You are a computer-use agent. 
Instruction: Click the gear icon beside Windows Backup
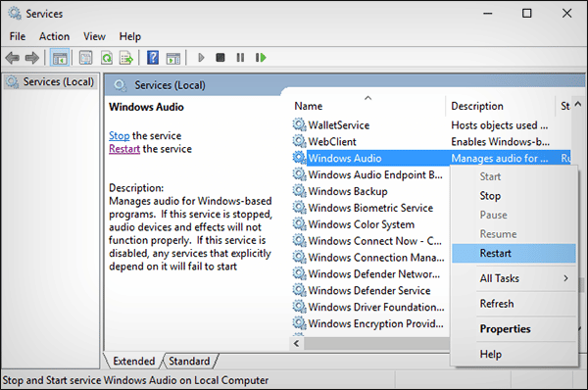click(x=299, y=190)
